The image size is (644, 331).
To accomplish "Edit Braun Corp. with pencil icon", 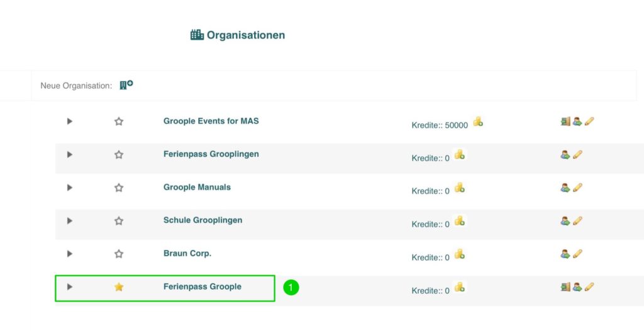I will tap(578, 254).
